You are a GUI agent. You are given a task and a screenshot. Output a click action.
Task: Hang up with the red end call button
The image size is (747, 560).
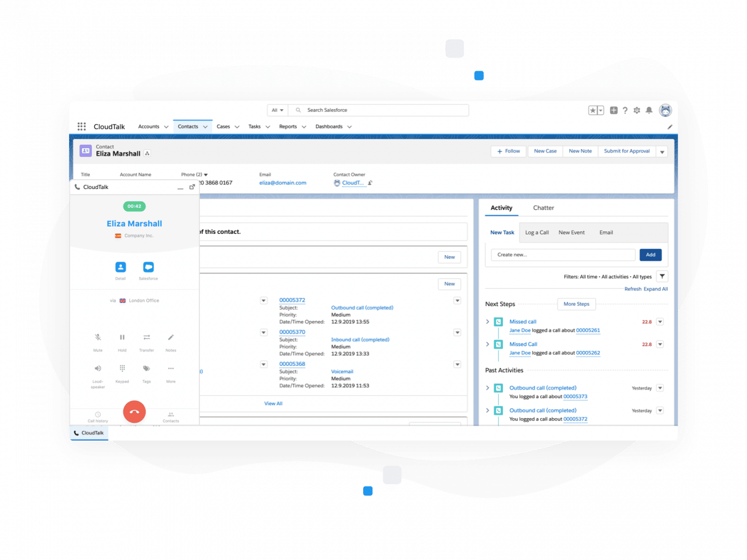[x=134, y=412]
